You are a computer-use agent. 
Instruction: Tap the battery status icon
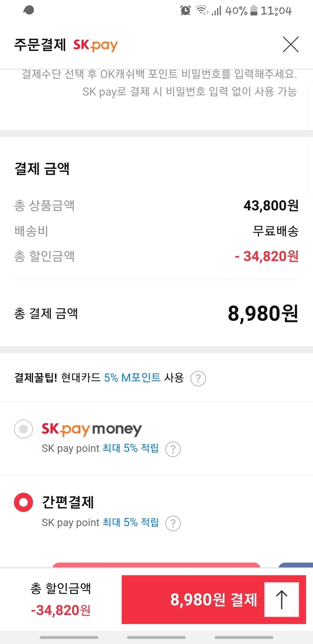pyautogui.click(x=254, y=10)
